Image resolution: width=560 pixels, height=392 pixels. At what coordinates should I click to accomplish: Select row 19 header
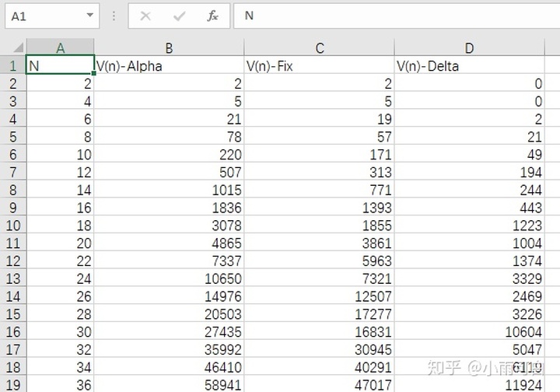pyautogui.click(x=13, y=384)
